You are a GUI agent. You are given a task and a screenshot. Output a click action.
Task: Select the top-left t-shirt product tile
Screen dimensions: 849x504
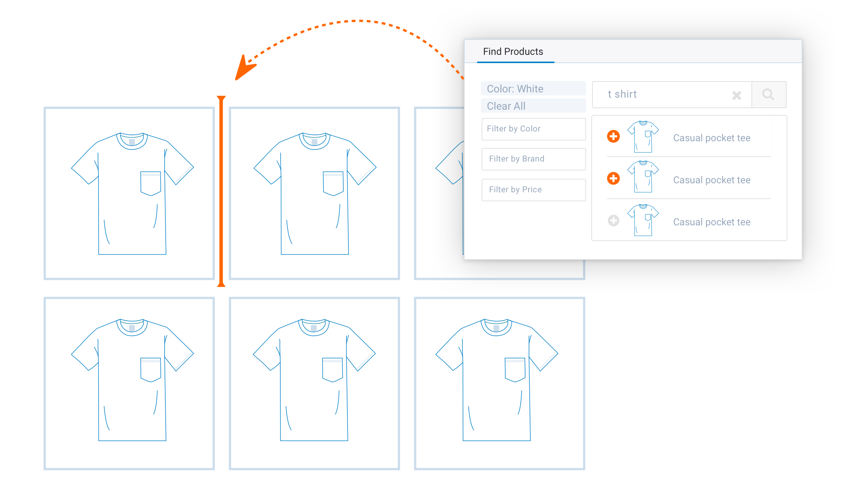tap(129, 193)
